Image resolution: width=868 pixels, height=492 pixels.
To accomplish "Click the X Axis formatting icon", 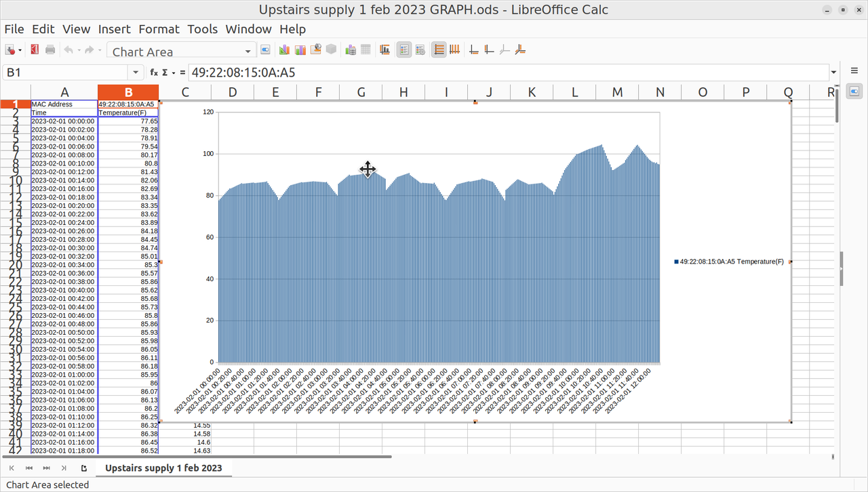I will tap(474, 49).
